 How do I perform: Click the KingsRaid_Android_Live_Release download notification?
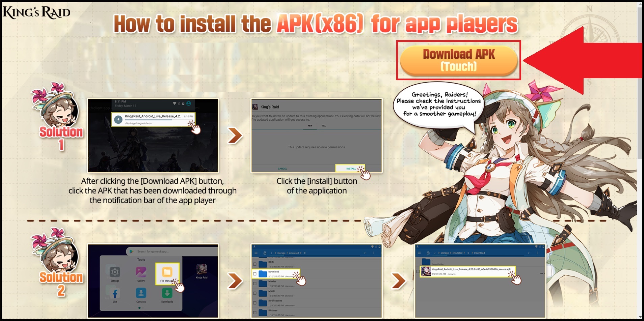pyautogui.click(x=153, y=119)
